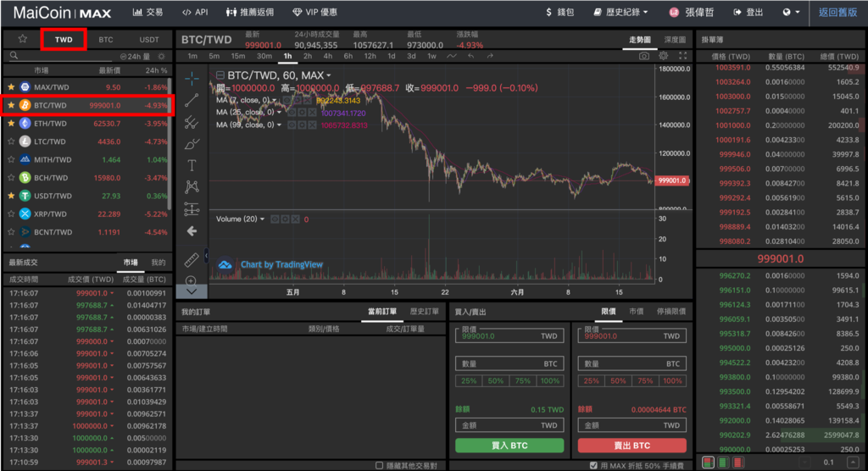Toggle favorite star for XRP/TWD
The image size is (868, 471).
point(11,213)
